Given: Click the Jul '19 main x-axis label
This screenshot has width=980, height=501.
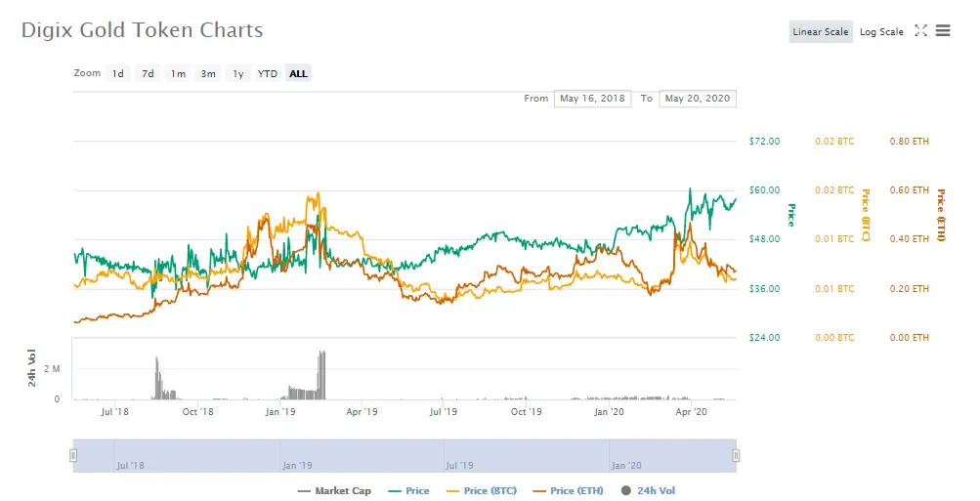Looking at the screenshot, I should 444,412.
